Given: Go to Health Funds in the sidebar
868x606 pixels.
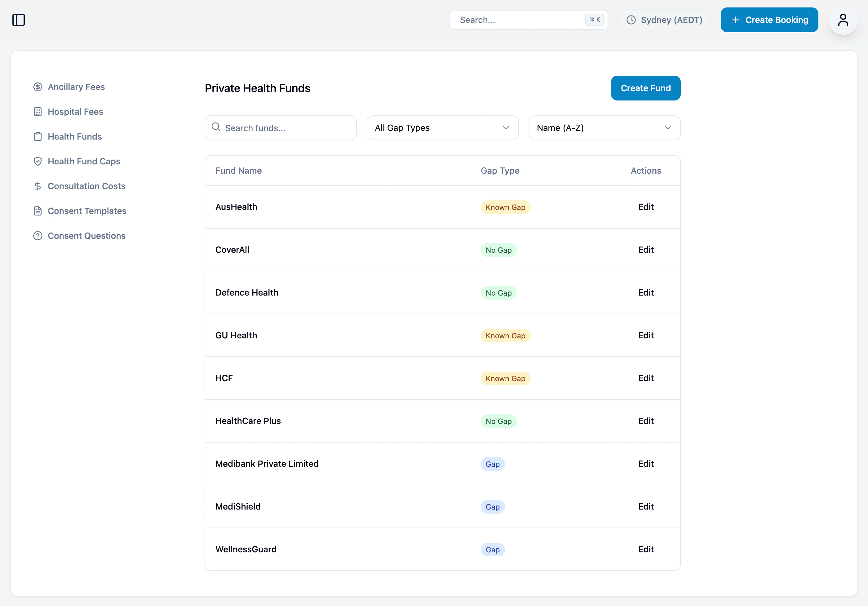Looking at the screenshot, I should tap(74, 136).
